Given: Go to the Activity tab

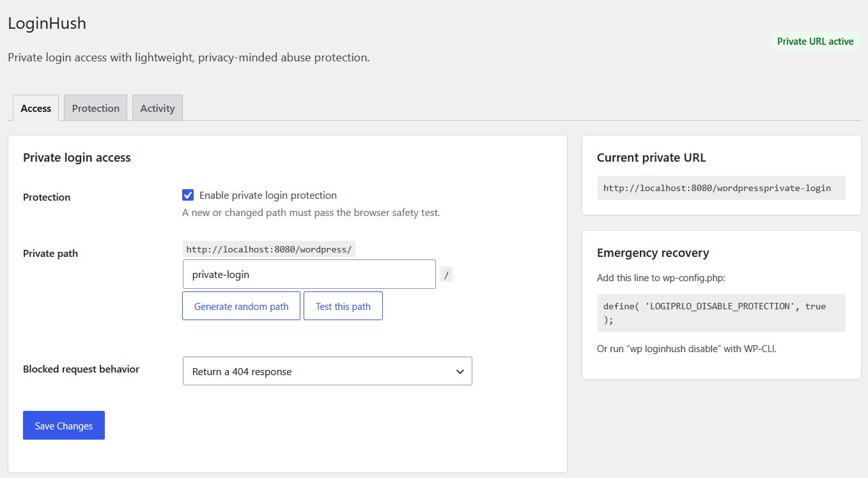Looking at the screenshot, I should click(x=158, y=108).
